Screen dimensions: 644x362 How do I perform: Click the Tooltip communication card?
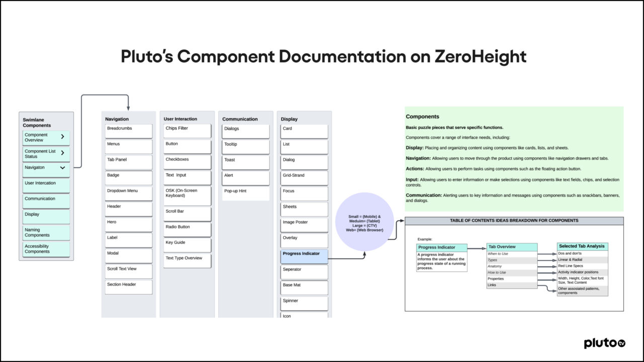coord(246,146)
